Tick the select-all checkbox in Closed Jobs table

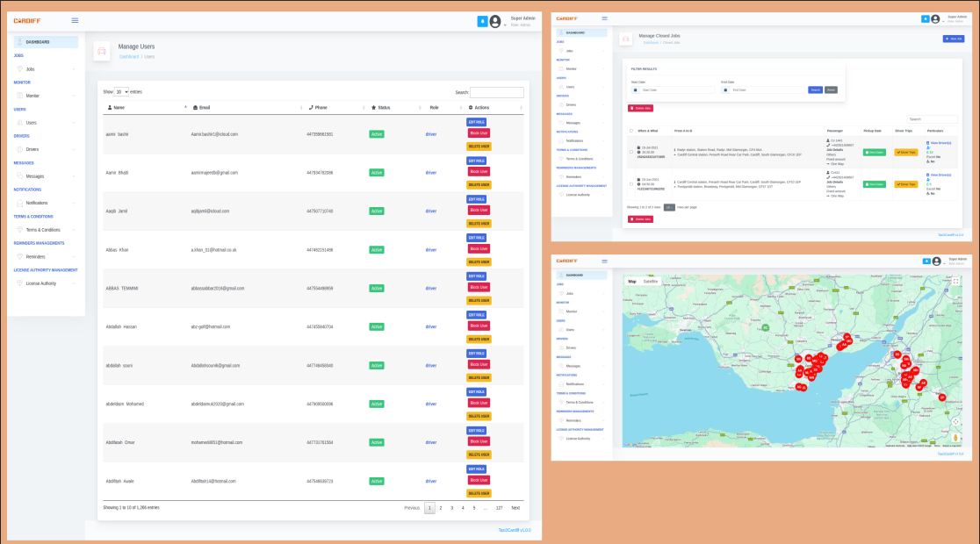pos(631,130)
